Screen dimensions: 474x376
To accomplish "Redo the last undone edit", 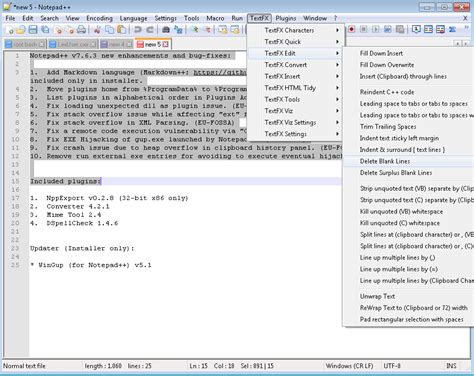I will (x=150, y=30).
